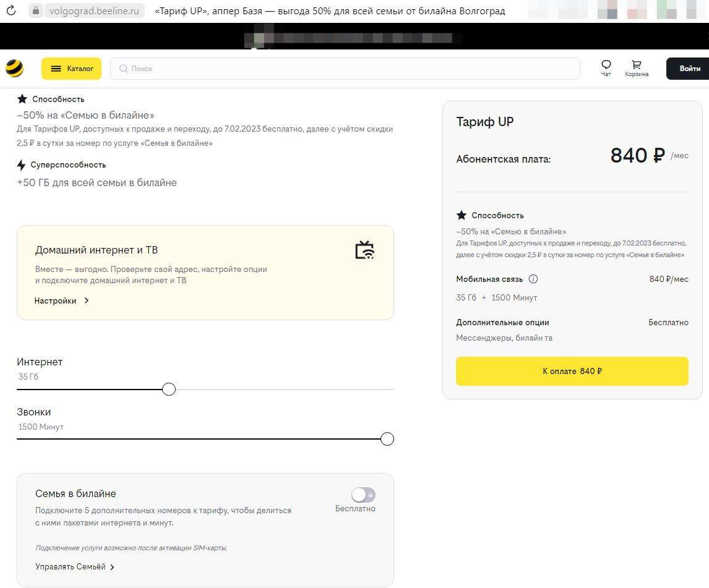Open the Чат chat icon
The image size is (709, 588).
coord(606,68)
